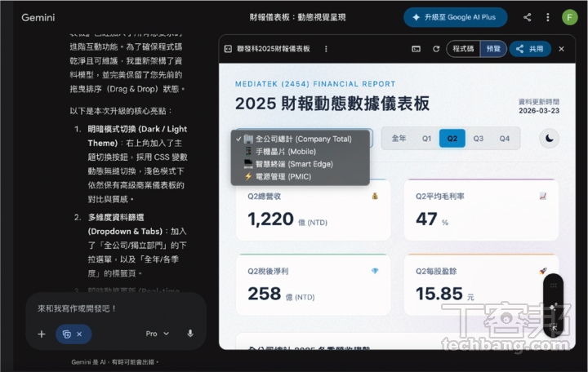
Task: Click the 共用 share button
Action: coord(530,49)
